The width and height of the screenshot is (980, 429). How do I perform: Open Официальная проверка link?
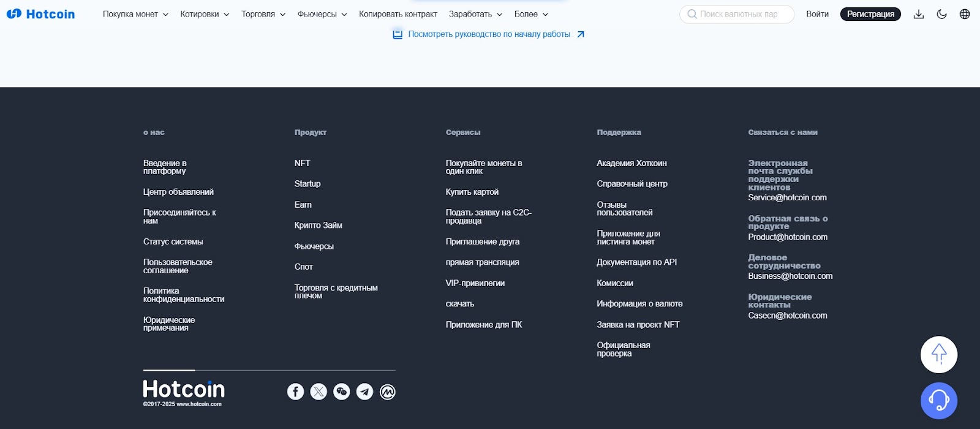point(624,349)
